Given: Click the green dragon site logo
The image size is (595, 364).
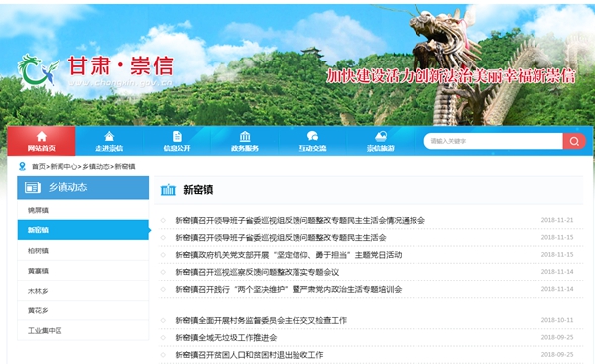Looking at the screenshot, I should [x=38, y=70].
